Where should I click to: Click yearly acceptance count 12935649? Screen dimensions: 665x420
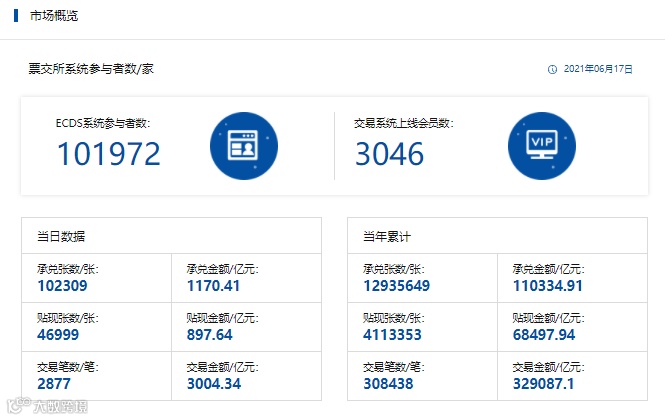point(397,286)
